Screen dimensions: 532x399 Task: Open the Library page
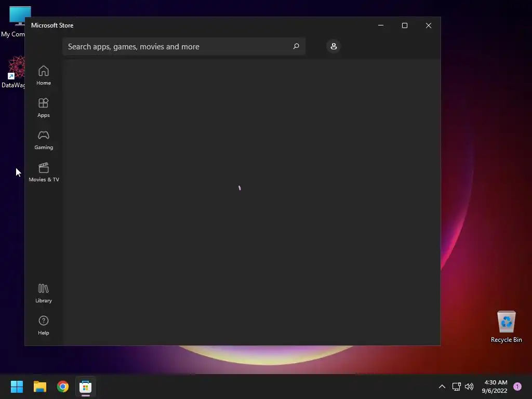click(x=44, y=294)
